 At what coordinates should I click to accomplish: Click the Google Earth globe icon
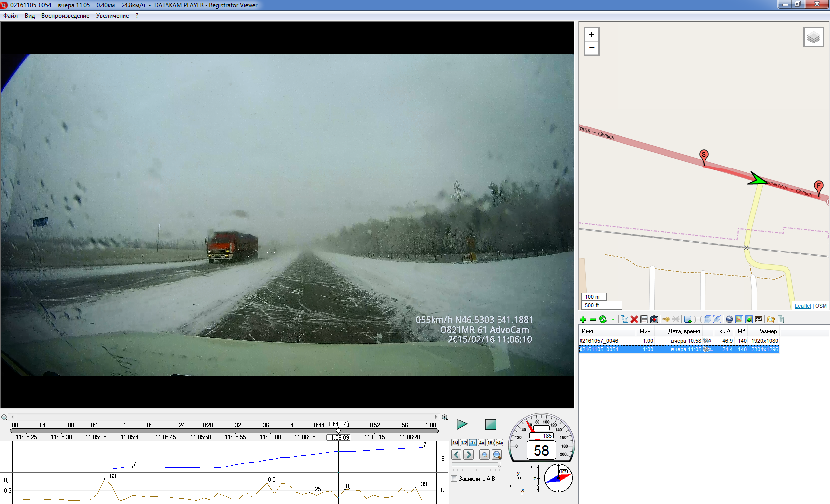729,320
